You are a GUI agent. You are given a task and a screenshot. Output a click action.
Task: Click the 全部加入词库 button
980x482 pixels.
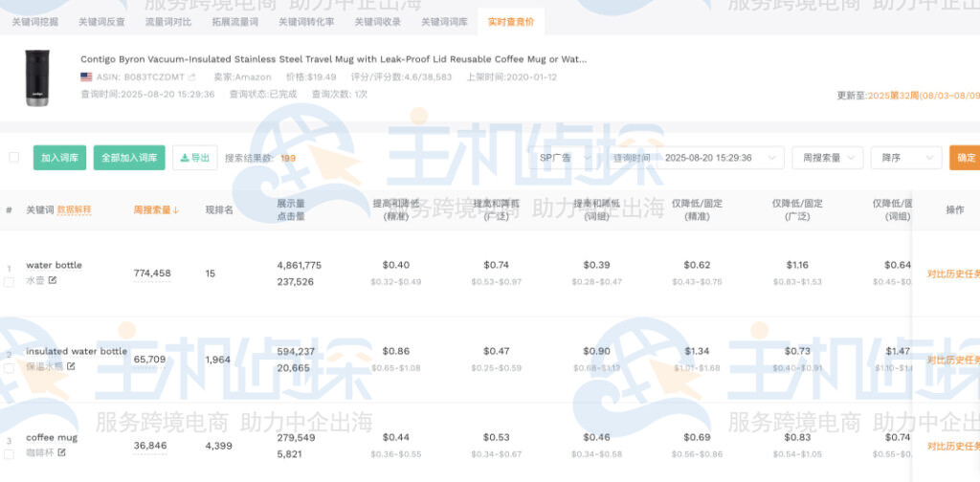tap(129, 158)
